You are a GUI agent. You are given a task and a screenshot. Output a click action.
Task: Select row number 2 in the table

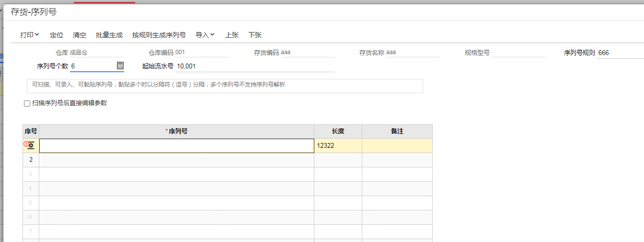coord(31,160)
